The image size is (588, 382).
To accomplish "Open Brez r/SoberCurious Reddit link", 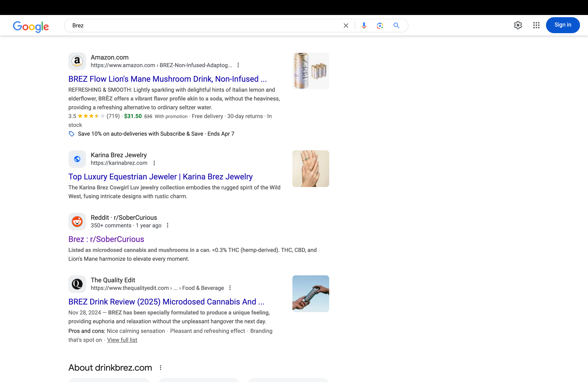I will coord(106,239).
